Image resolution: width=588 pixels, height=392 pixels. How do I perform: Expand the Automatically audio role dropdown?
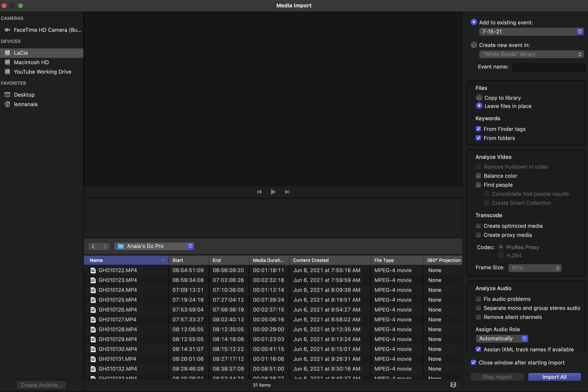502,338
